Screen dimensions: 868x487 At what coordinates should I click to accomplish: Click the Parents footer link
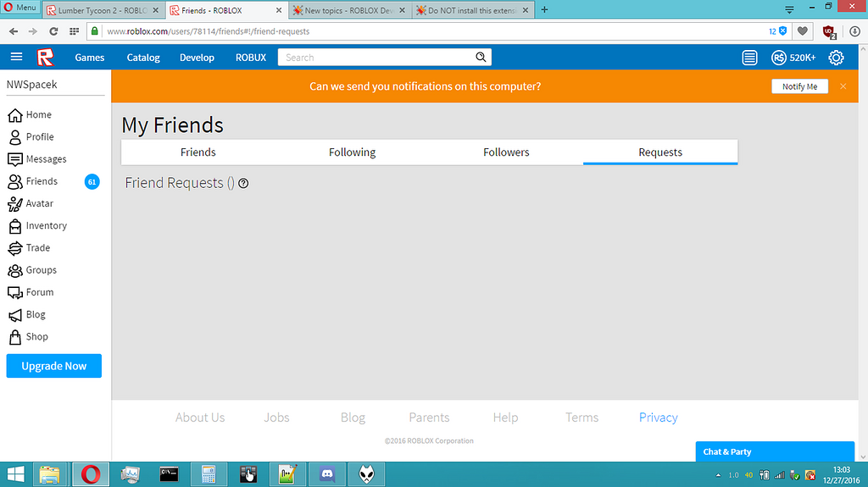tap(429, 418)
